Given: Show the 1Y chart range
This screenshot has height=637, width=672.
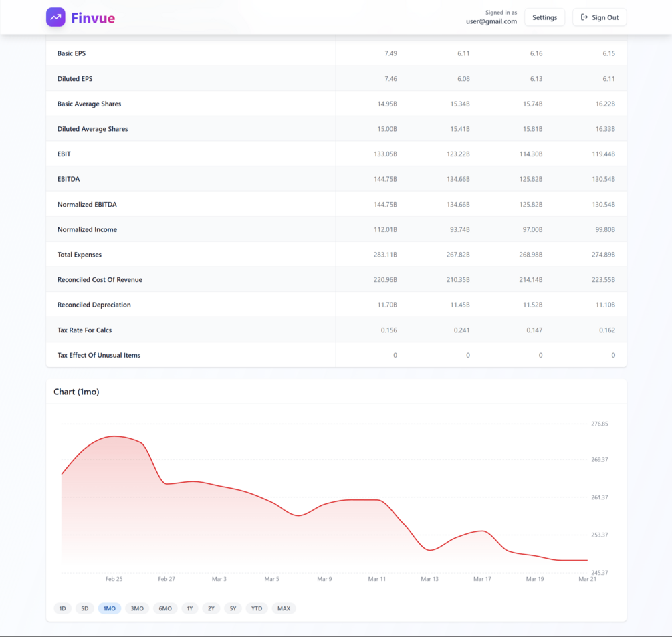Looking at the screenshot, I should [x=190, y=608].
